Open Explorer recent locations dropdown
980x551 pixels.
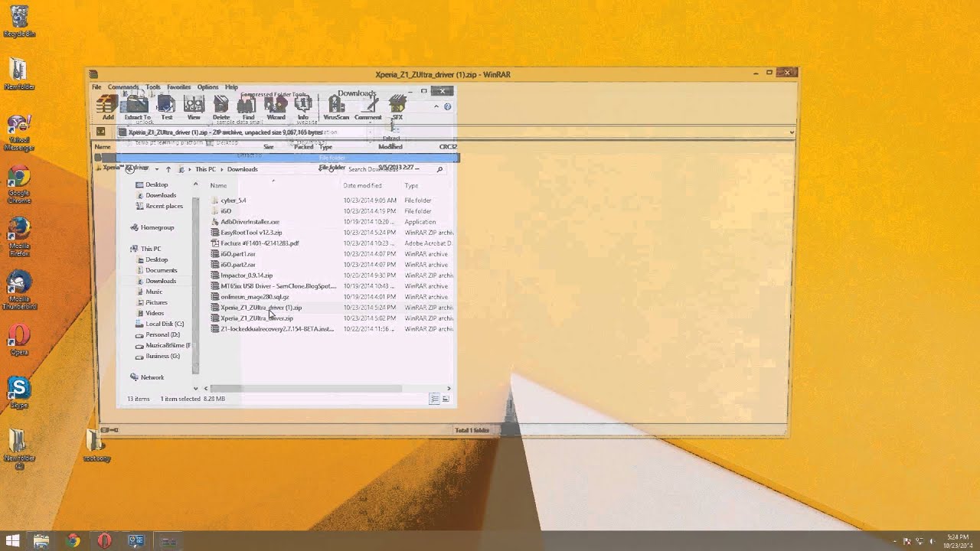tap(157, 169)
